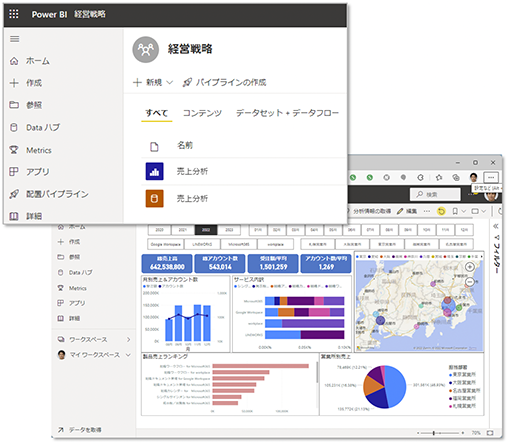Click the fit-to-page icon beside 70%
This screenshot has height=446, width=510.
[x=490, y=433]
